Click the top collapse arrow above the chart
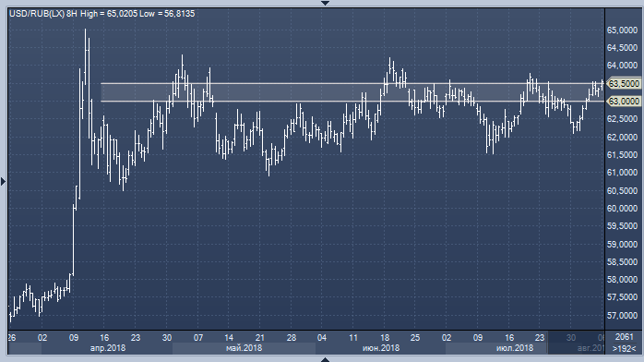The image size is (644, 362). [325, 3]
